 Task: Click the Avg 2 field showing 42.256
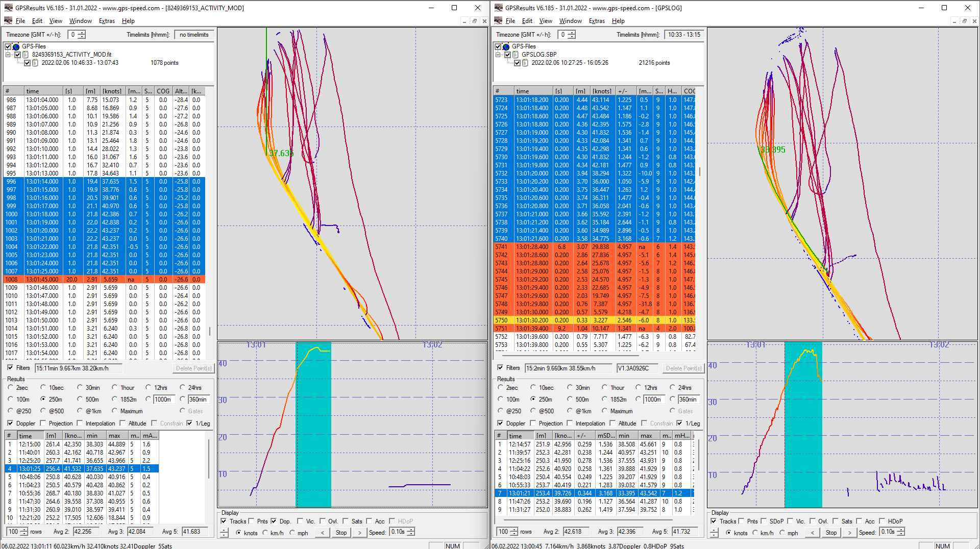tap(87, 532)
